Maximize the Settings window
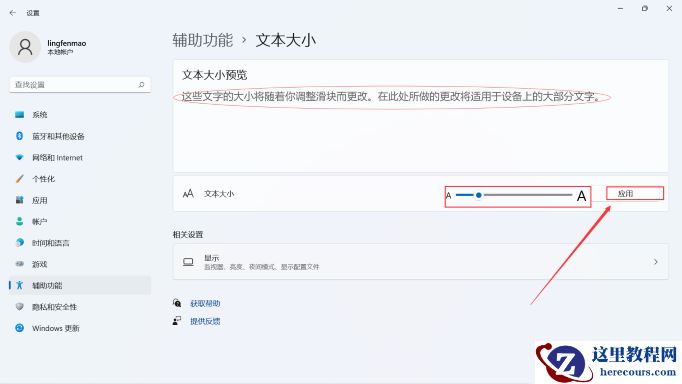 (x=645, y=9)
